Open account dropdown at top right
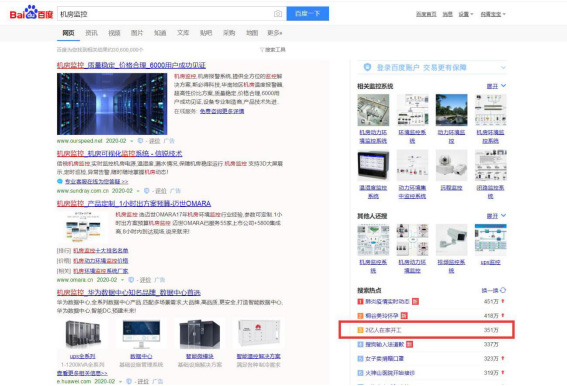The height and width of the screenshot is (386, 567). [493, 14]
